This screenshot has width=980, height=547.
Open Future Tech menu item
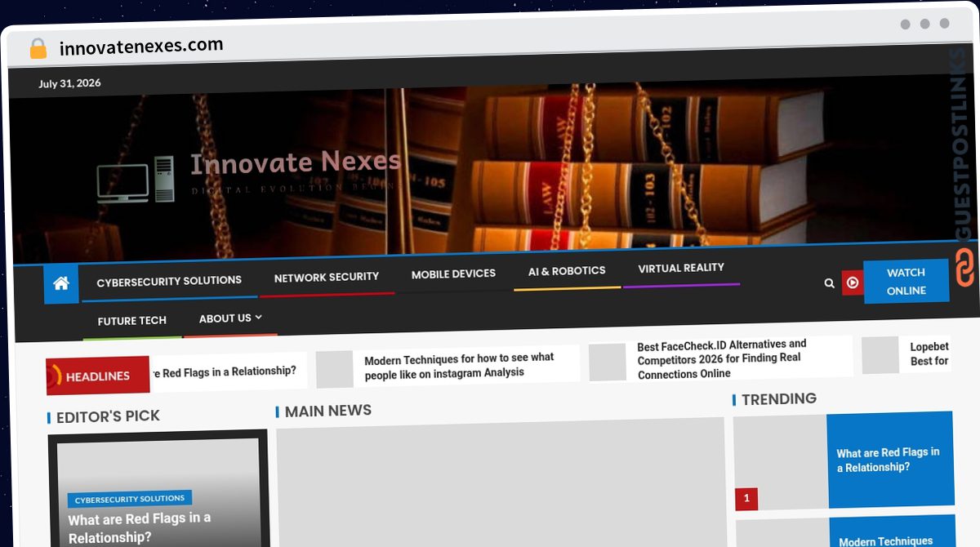pyautogui.click(x=132, y=321)
